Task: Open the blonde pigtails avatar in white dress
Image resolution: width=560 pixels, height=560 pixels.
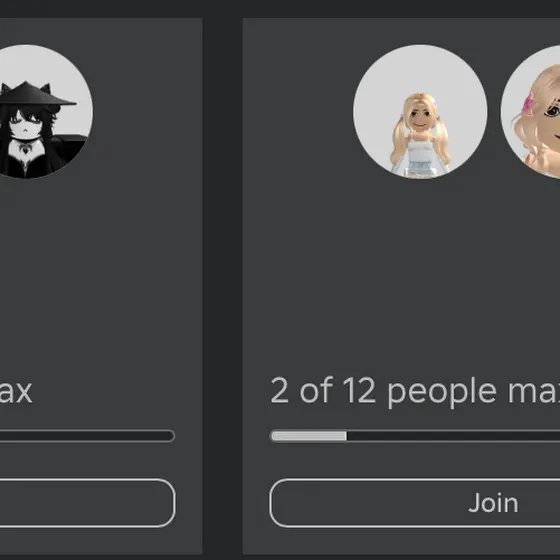Action: (420, 111)
